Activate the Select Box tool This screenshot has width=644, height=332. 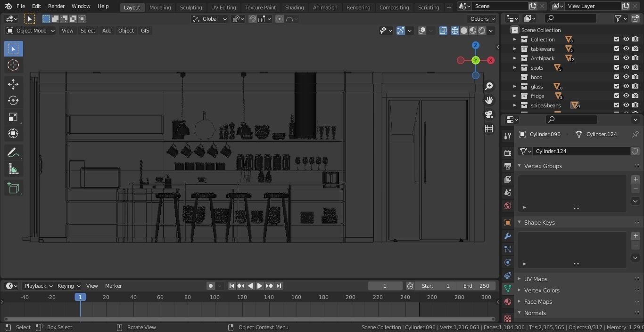13,49
